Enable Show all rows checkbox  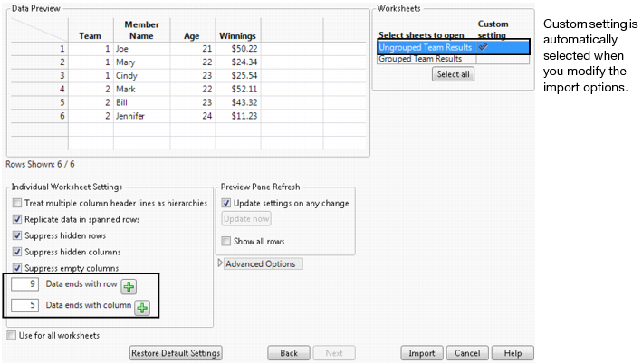pos(227,242)
